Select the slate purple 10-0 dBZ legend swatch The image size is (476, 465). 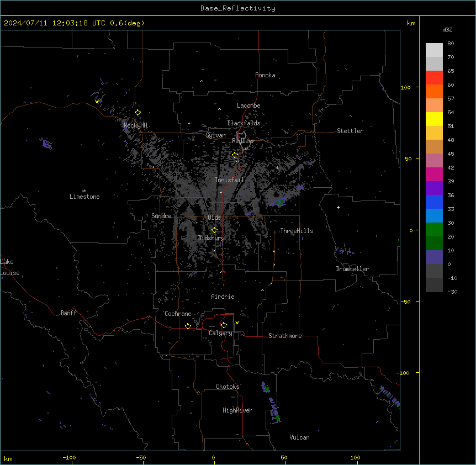tap(434, 257)
